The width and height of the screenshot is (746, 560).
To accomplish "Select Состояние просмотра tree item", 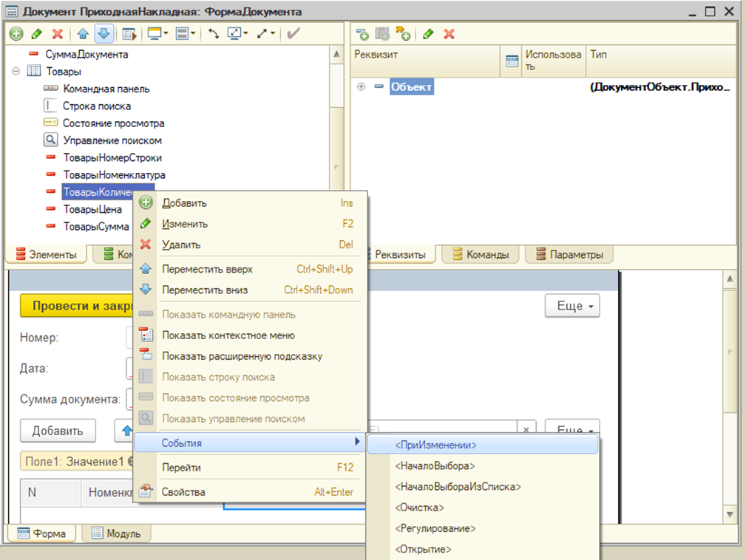I will tap(113, 123).
